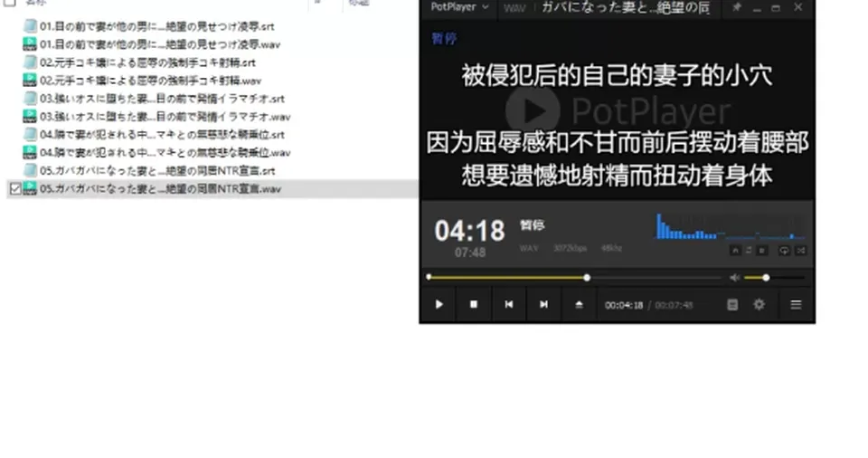868x458 pixels.
Task: Select the 04 .srt subtitle file
Action: coord(162,135)
